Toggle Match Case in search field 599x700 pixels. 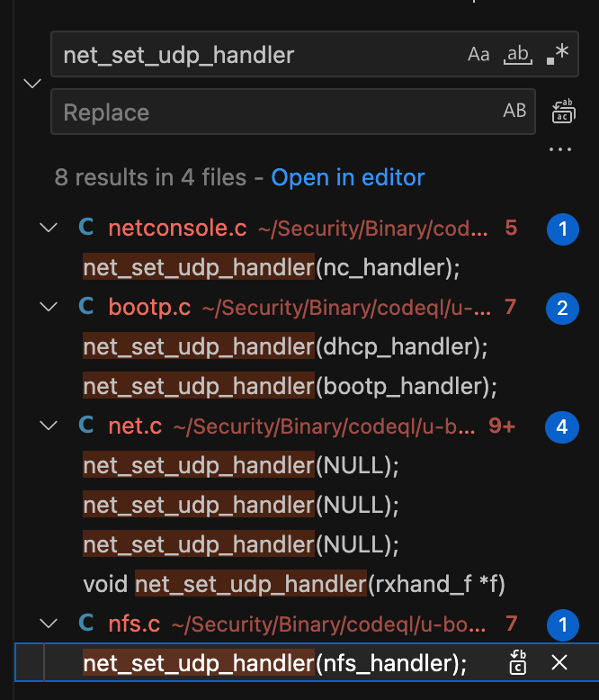478,55
